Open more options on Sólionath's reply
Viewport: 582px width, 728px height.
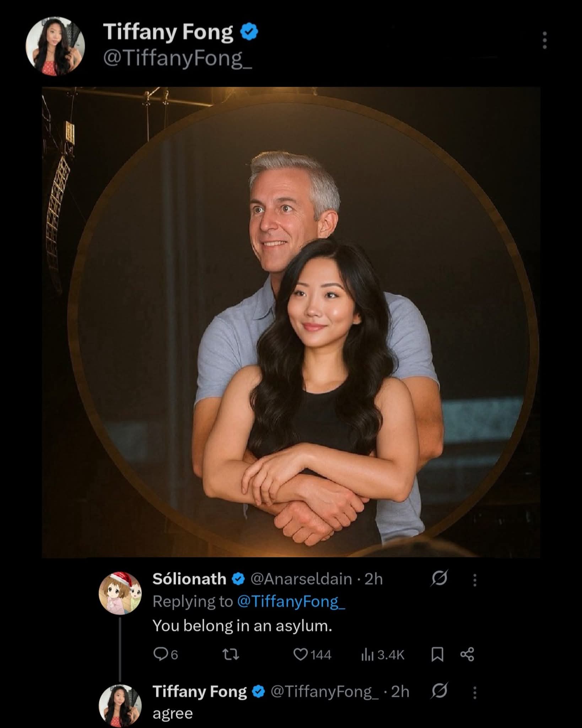475,580
